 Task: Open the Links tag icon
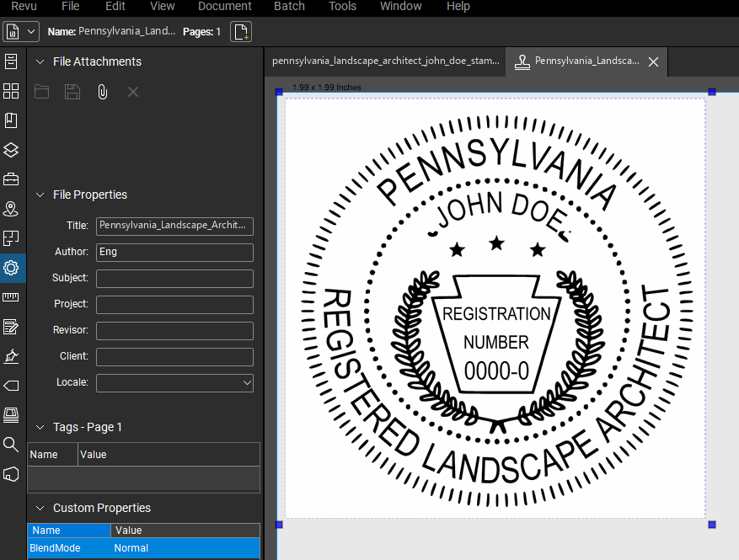(11, 386)
